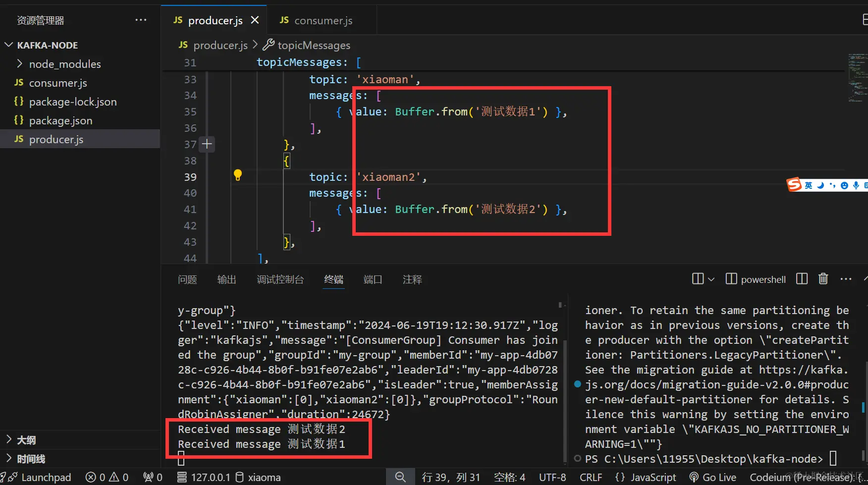The width and height of the screenshot is (868, 485).
Task: Close the producer.js editor tab
Action: click(x=255, y=20)
